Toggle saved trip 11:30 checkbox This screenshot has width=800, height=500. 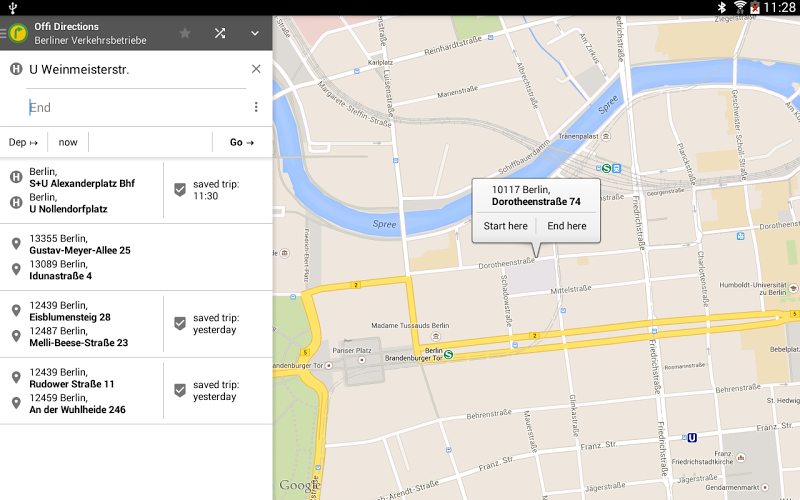180,189
